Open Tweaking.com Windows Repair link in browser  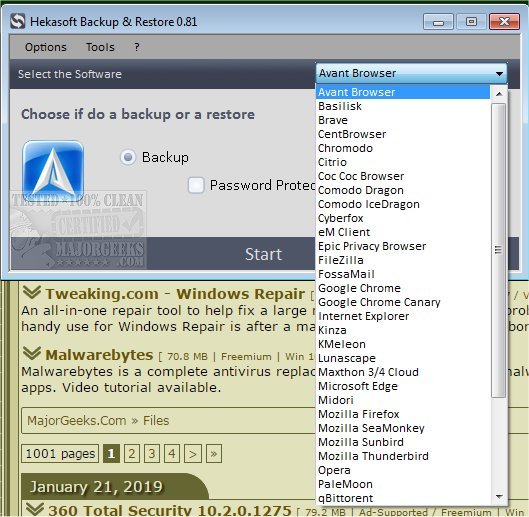pos(175,294)
